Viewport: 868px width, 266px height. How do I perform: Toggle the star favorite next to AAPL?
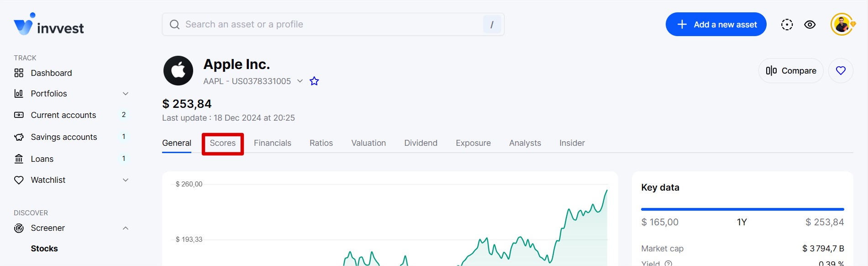pyautogui.click(x=314, y=81)
